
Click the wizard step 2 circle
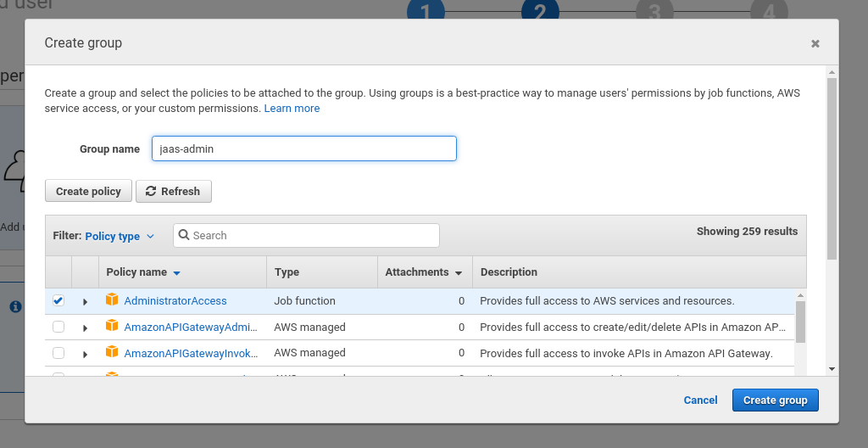[x=540, y=9]
